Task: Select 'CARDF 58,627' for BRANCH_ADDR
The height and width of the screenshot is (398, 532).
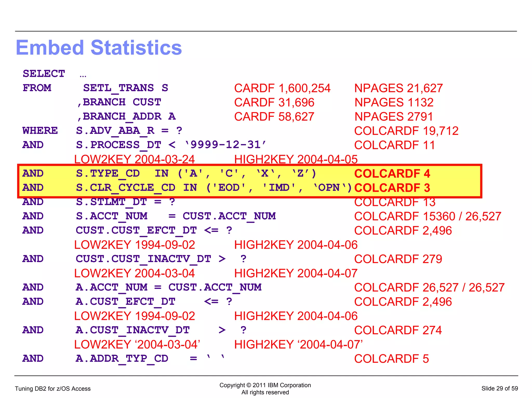Action: pos(274,117)
